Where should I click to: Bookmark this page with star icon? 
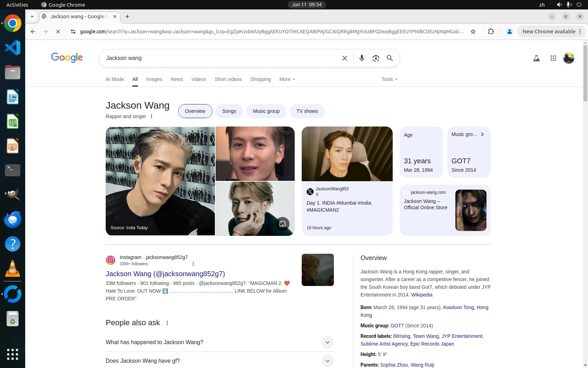473,32
